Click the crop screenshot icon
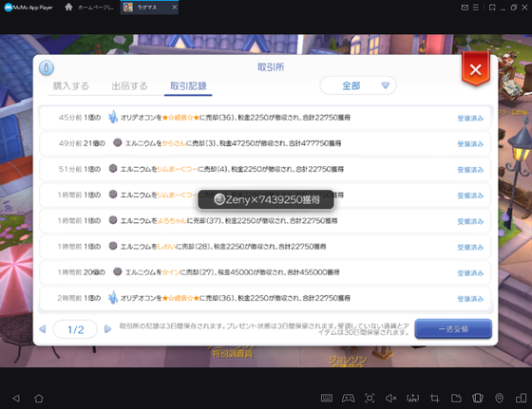The width and height of the screenshot is (532, 409). point(435,399)
